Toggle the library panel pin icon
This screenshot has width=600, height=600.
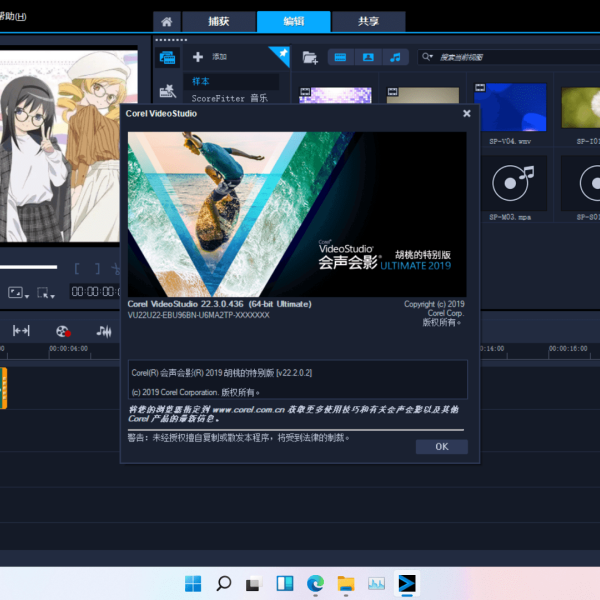click(282, 54)
